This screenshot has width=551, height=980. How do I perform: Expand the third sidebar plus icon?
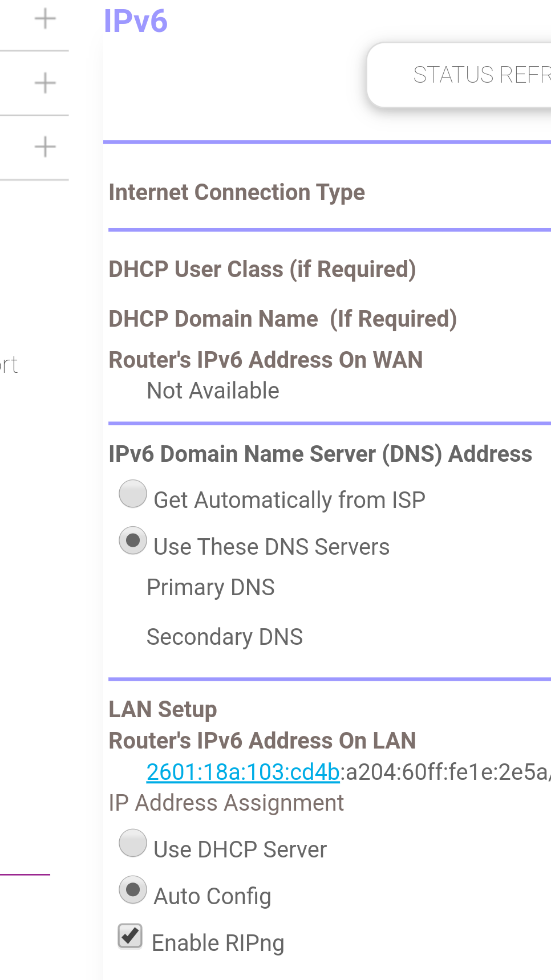(45, 147)
